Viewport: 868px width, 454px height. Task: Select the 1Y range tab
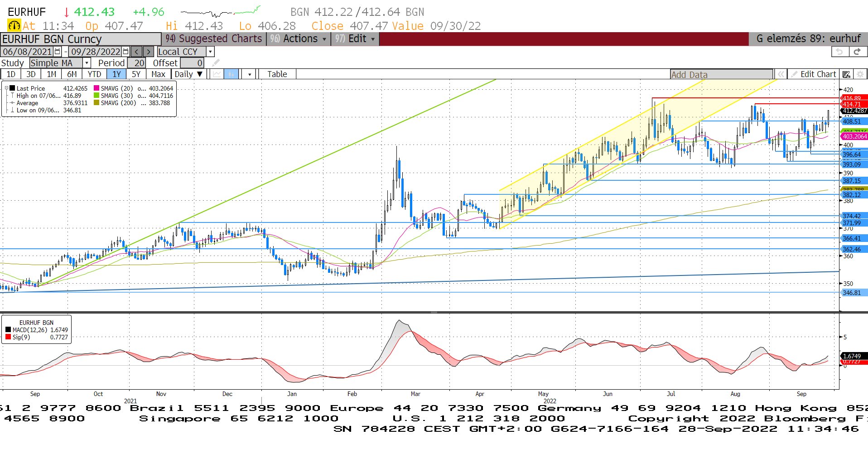(x=116, y=74)
